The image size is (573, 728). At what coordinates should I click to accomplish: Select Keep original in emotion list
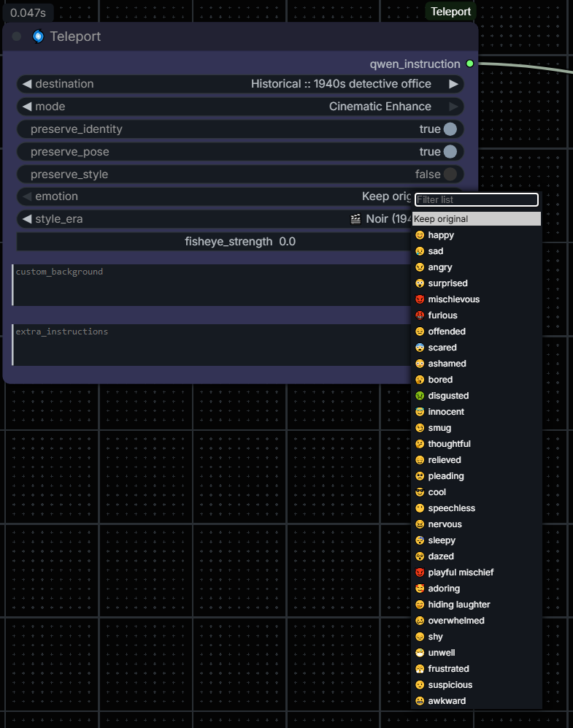pos(477,218)
